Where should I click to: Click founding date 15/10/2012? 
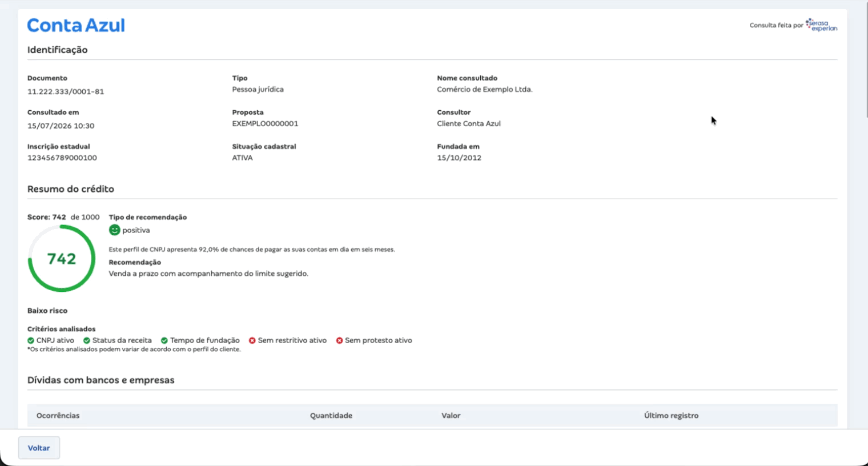click(459, 158)
